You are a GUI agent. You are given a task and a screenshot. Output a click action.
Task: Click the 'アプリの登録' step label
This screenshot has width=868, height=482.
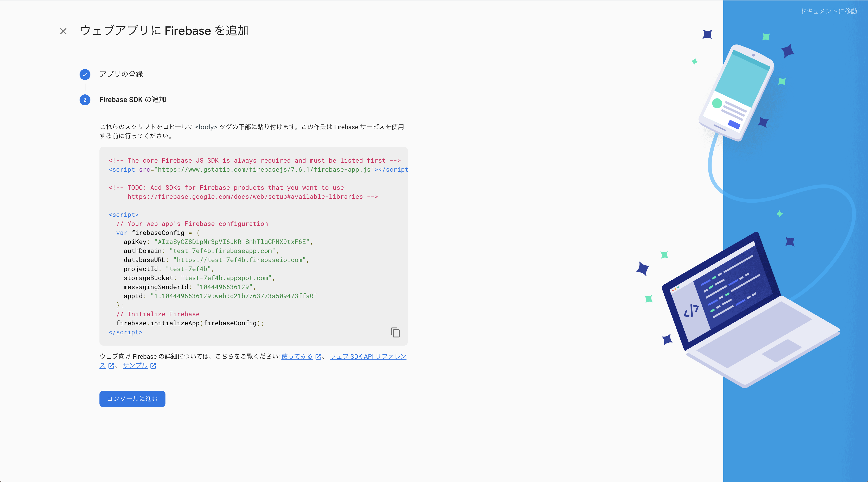[121, 74]
